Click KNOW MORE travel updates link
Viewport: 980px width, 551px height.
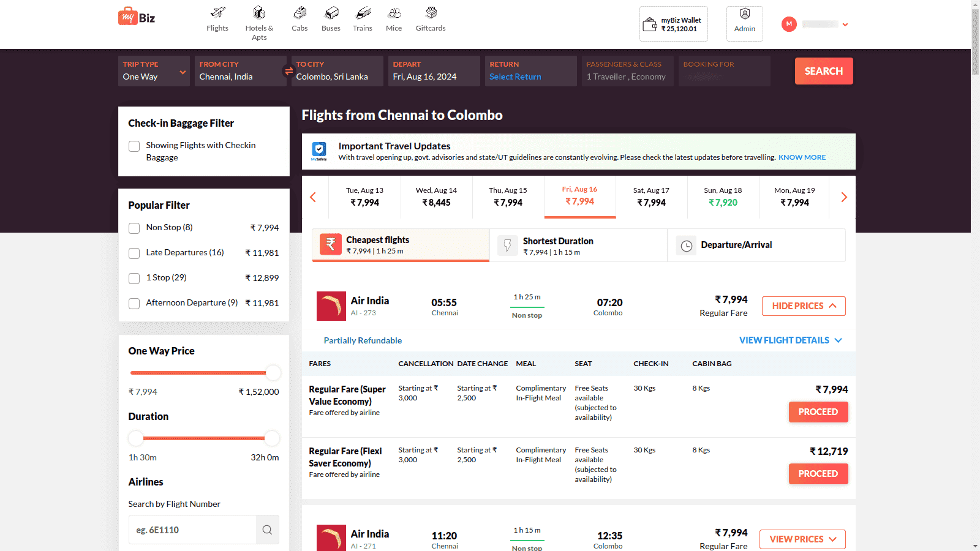(x=802, y=157)
